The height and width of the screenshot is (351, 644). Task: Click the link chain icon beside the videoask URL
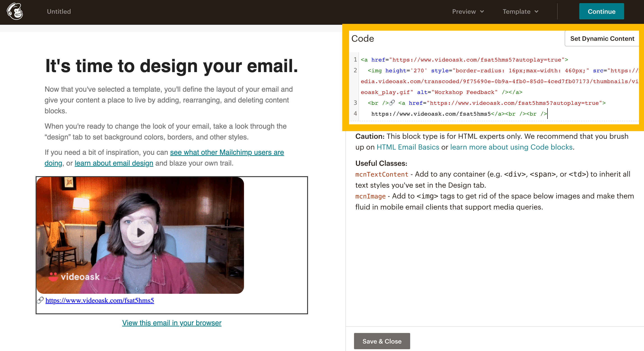coord(40,300)
